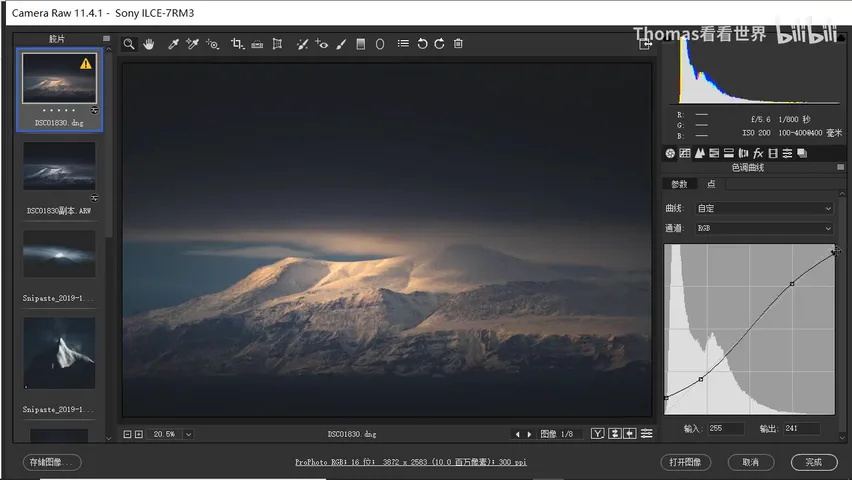The height and width of the screenshot is (480, 852).
Task: Open the ProPhoto RGB workflow options link
Action: 411,462
